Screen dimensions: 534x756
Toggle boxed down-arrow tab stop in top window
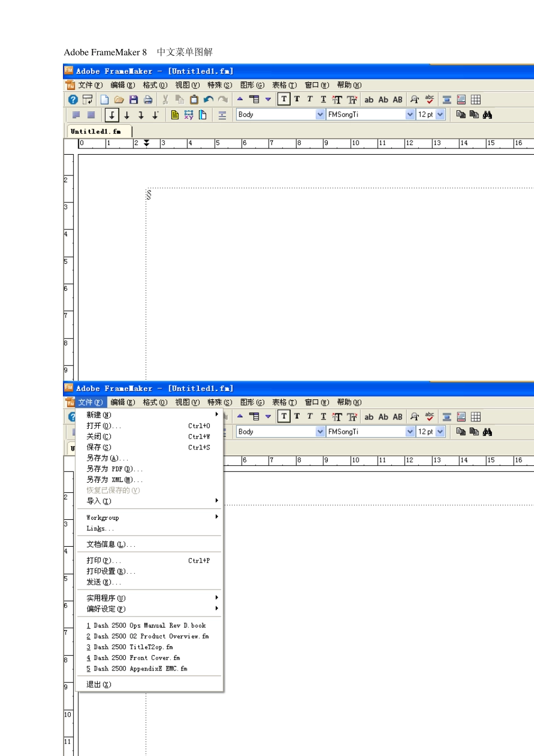pyautogui.click(x=112, y=115)
